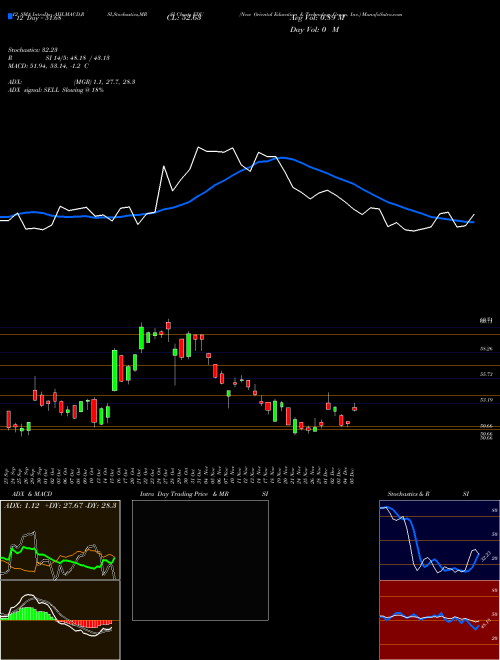Click the blue 12-day SMA legend square
The image size is (500, 660).
click(10, 17)
